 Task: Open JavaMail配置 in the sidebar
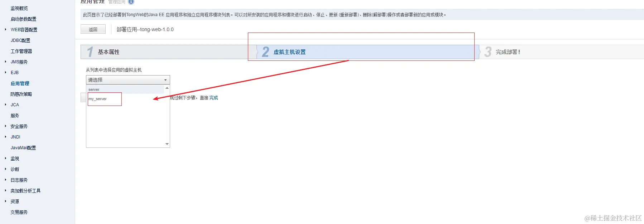23,148
